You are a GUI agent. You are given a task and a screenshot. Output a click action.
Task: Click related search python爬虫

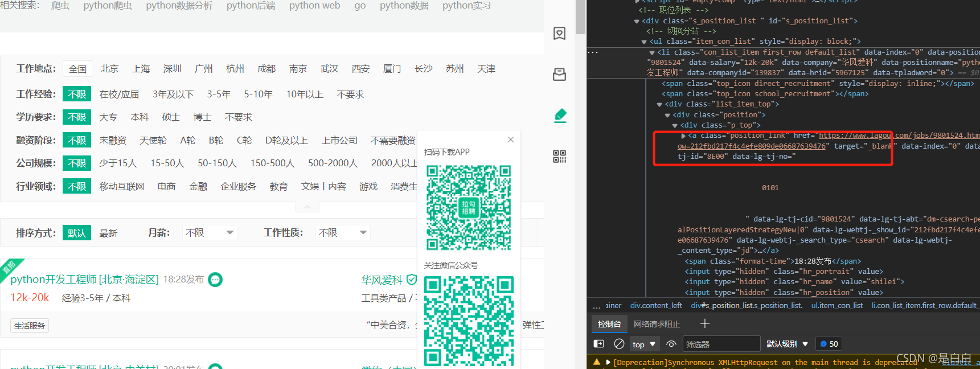click(x=108, y=6)
